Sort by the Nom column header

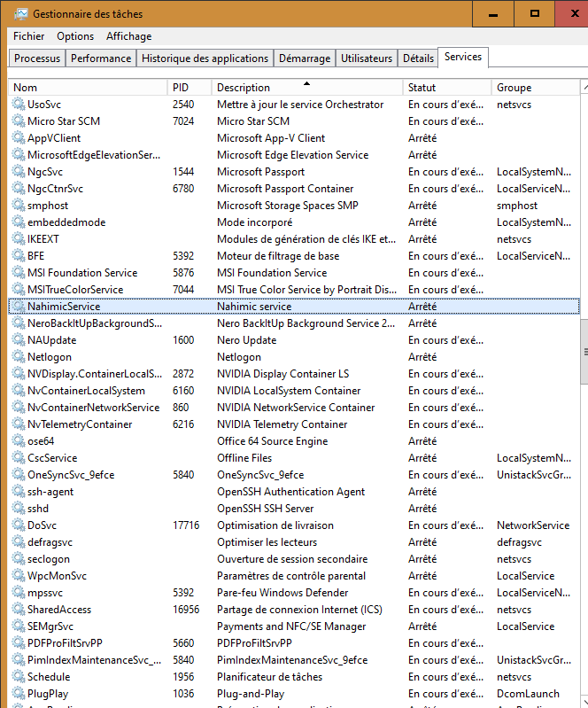click(88, 87)
